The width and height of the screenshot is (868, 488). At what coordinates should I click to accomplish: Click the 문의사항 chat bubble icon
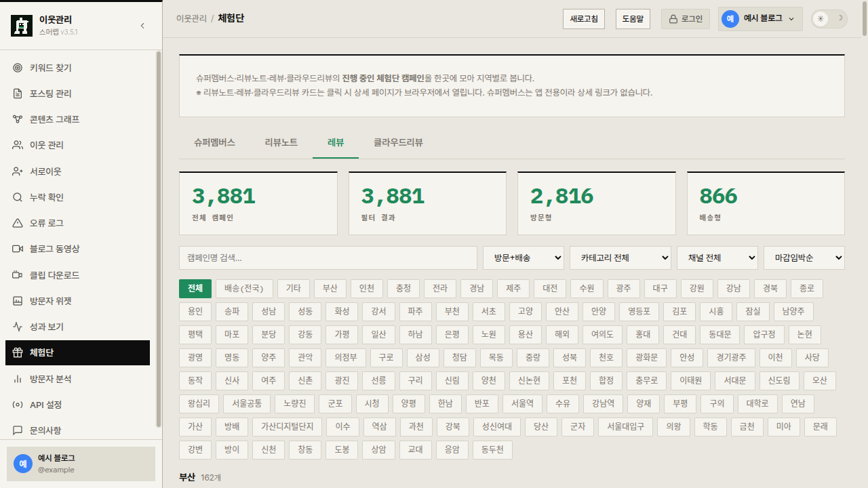point(18,430)
